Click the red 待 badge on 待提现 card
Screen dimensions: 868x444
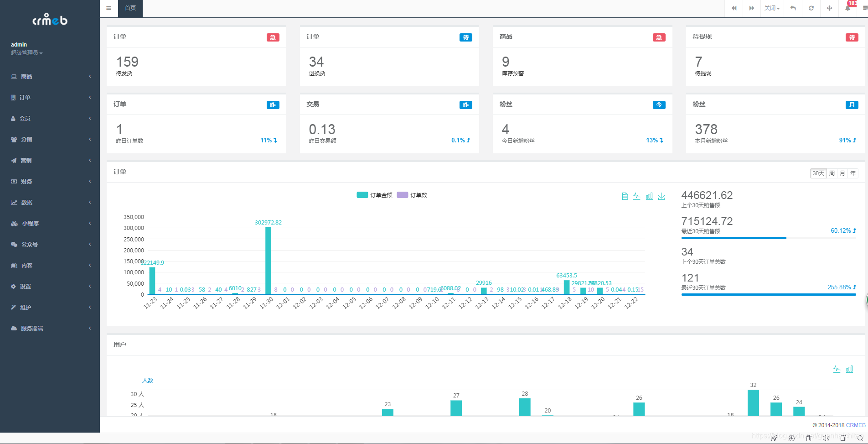coord(852,37)
